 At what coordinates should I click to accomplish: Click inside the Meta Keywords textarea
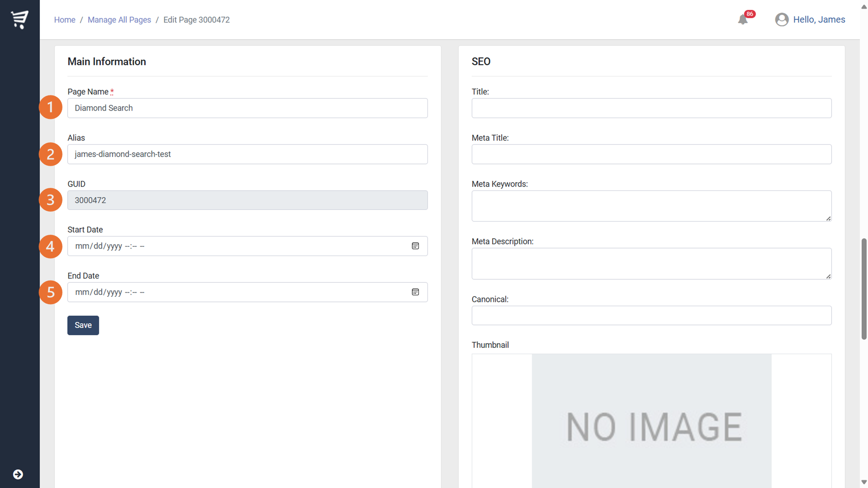click(x=651, y=206)
